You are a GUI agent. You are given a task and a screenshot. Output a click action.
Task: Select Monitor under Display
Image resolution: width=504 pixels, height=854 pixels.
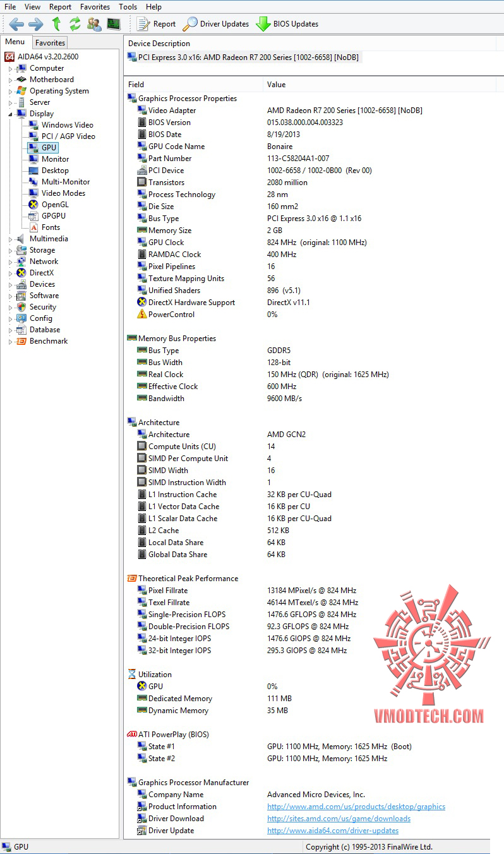pos(56,159)
